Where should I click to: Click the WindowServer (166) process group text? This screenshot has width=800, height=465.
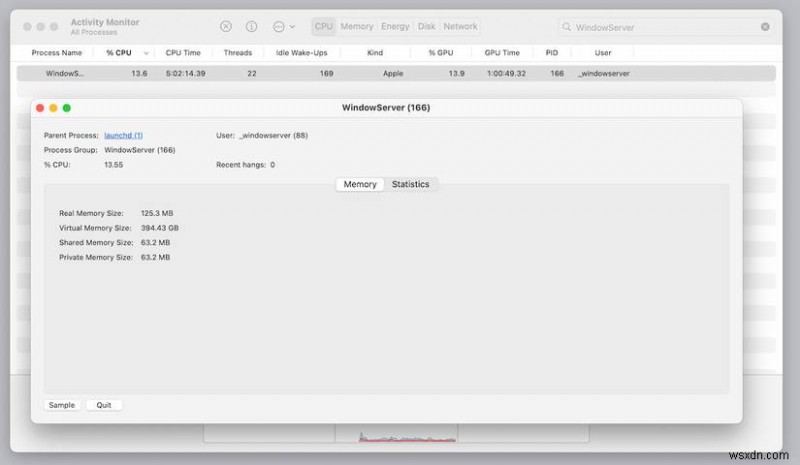coord(140,150)
